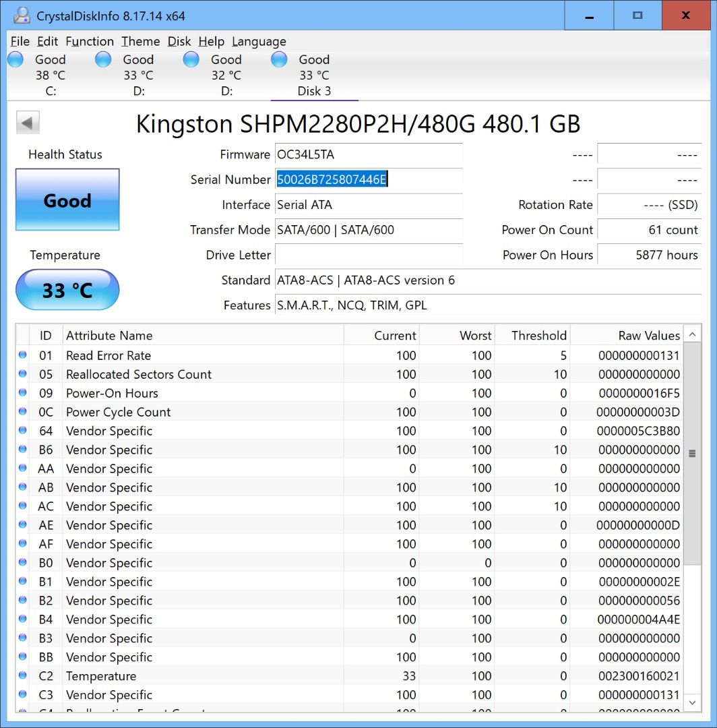The height and width of the screenshot is (728, 717).
Task: Click the Threshold column header
Action: tap(532, 335)
